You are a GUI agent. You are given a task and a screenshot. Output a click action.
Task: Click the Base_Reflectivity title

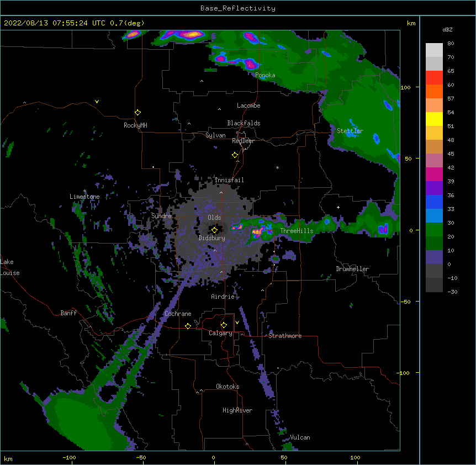pos(238,8)
